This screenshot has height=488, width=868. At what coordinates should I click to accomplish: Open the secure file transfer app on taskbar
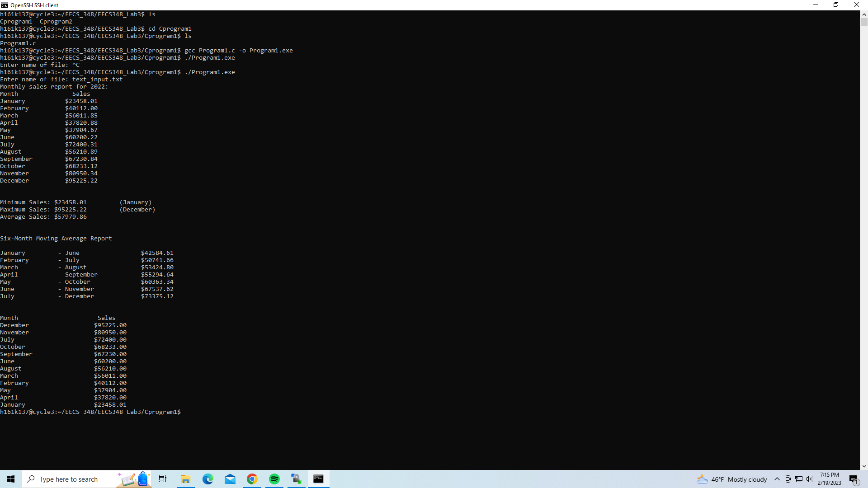point(296,479)
